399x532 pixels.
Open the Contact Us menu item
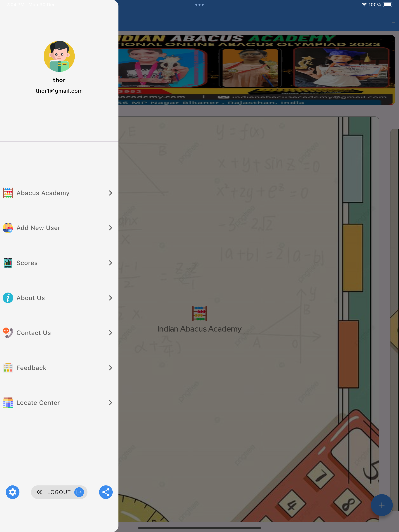point(59,333)
